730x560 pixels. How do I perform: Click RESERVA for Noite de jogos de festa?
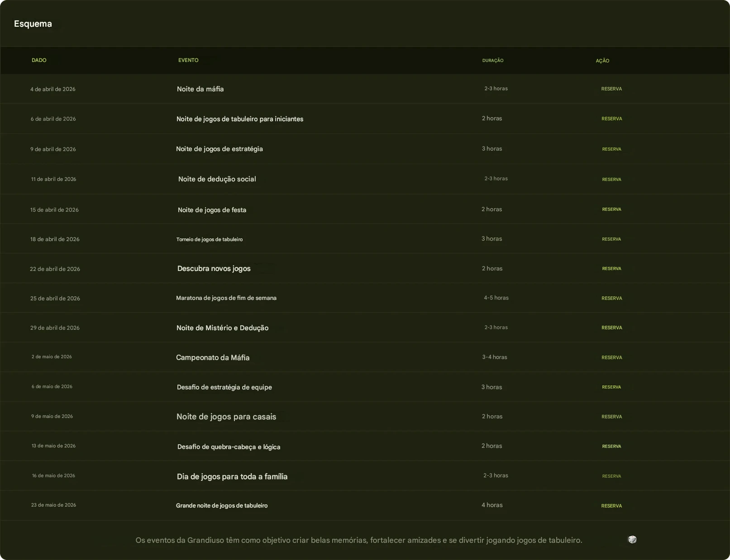tap(611, 209)
